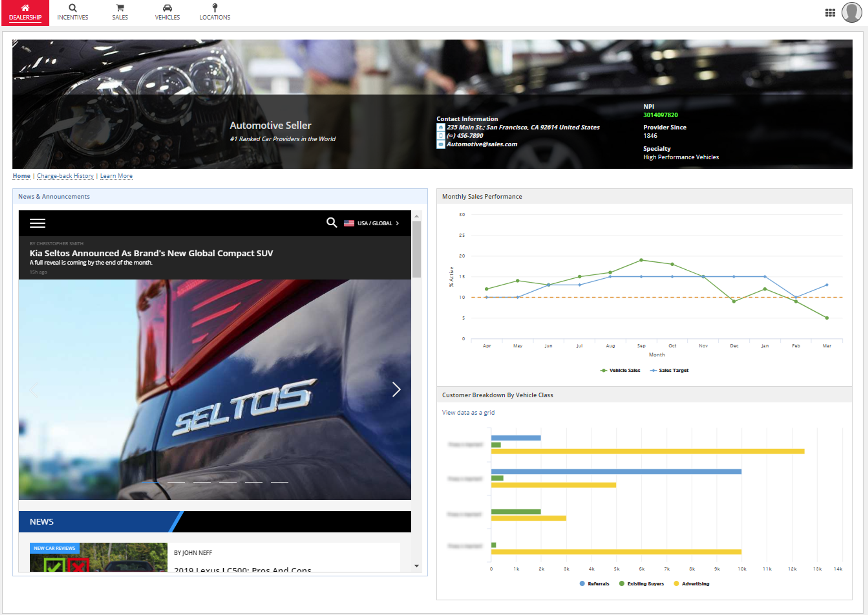
Task: Switch to the Incentives tab
Action: click(73, 13)
